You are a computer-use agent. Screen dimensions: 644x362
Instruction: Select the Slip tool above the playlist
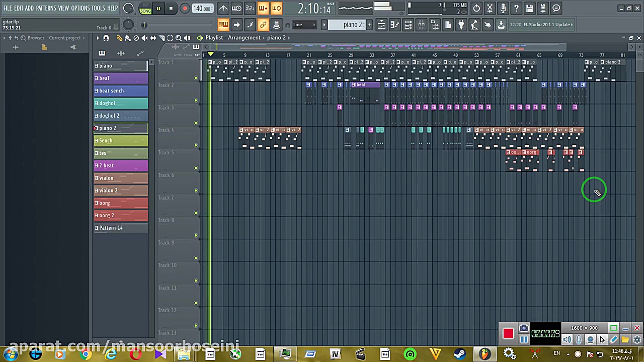coord(153,38)
